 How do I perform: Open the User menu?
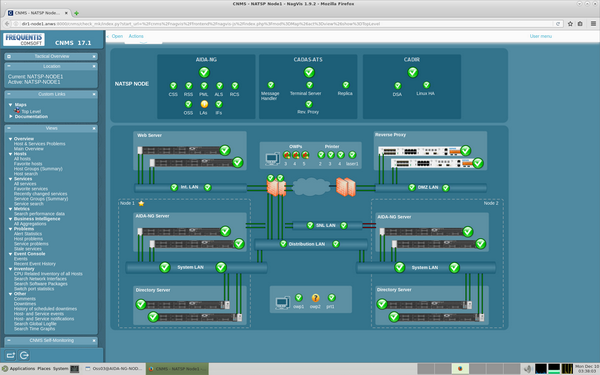540,36
